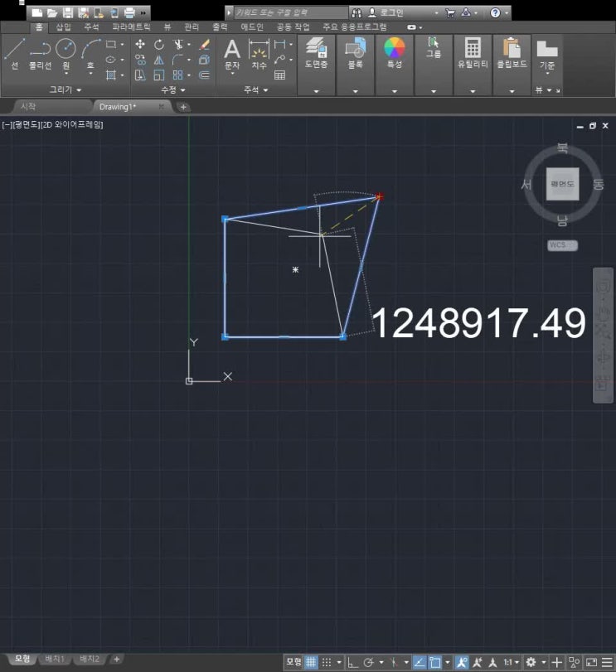Activate the Explode tool
This screenshot has width=616, height=672.
(x=205, y=60)
